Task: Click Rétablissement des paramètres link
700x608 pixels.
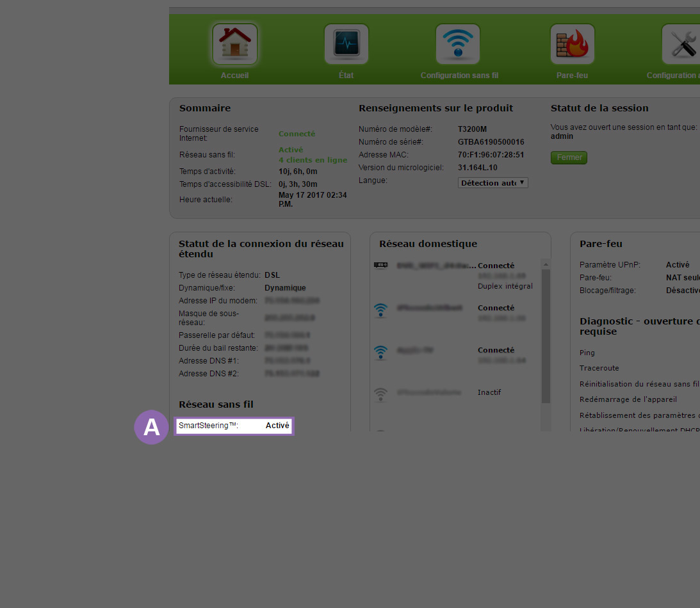Action: click(x=639, y=415)
